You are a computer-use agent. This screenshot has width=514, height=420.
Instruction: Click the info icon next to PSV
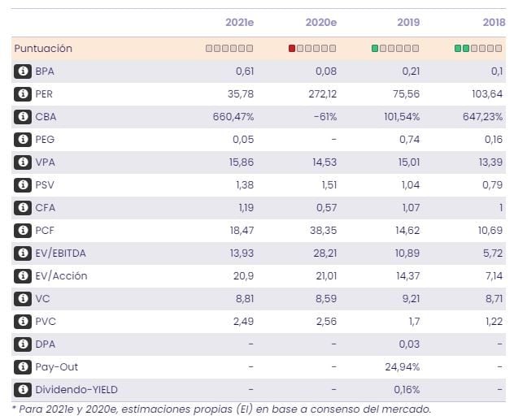pos(21,185)
